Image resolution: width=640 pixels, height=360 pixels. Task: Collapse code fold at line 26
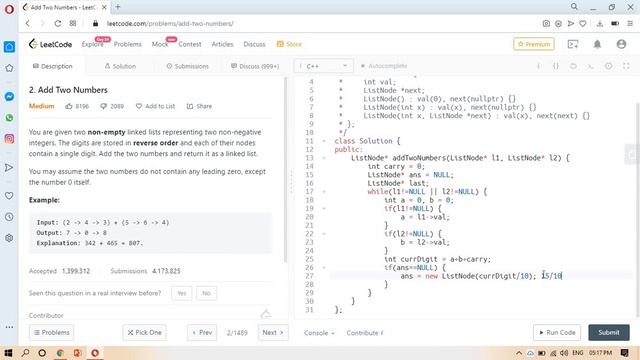coord(324,268)
